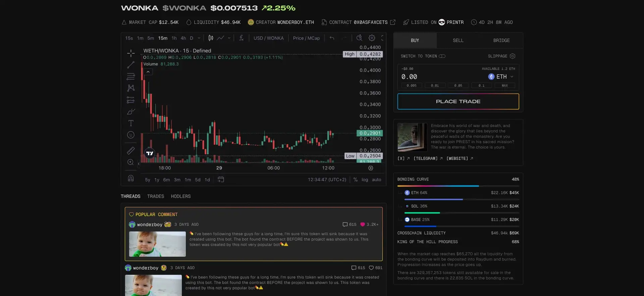The width and height of the screenshot is (644, 296).
Task: Toggle chart fullscreen mode
Action: (x=382, y=38)
